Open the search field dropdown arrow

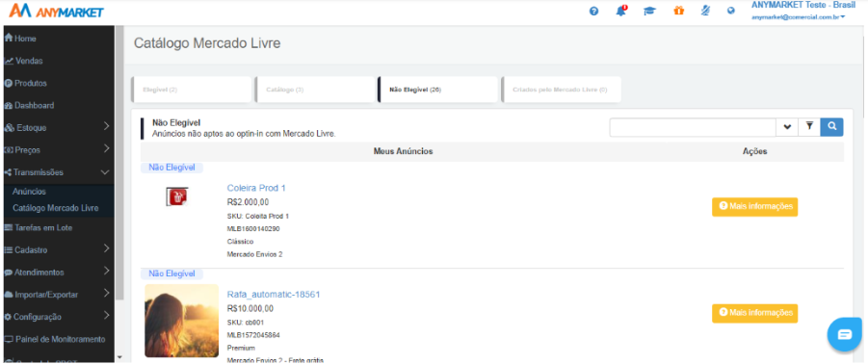[x=787, y=127]
